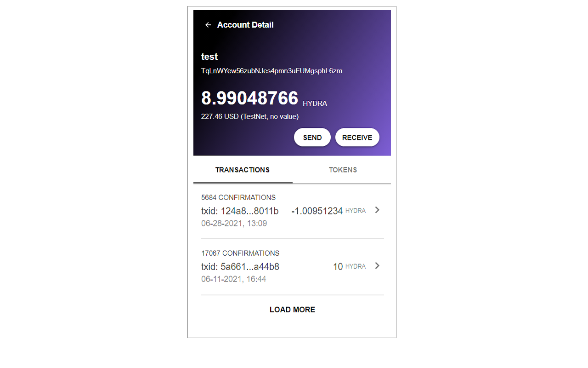Select the 8.99048766 HYDRA balance
Screen dimensions: 588x368
(250, 98)
